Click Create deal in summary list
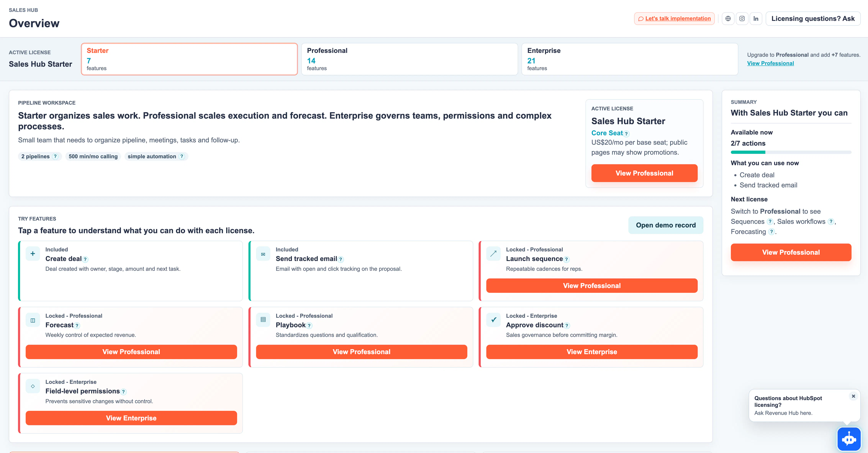 pyautogui.click(x=757, y=175)
